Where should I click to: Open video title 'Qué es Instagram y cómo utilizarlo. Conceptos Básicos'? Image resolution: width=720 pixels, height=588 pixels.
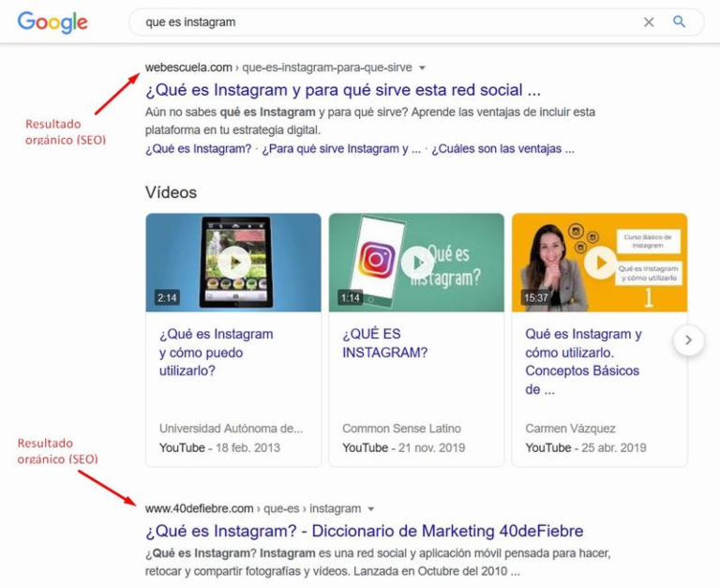(x=584, y=362)
